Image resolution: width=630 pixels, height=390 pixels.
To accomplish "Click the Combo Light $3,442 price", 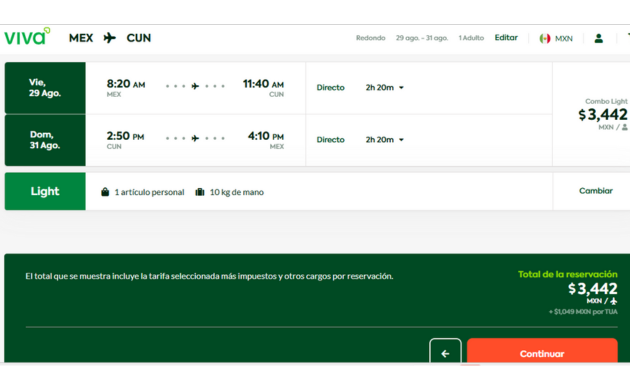I will (603, 114).
